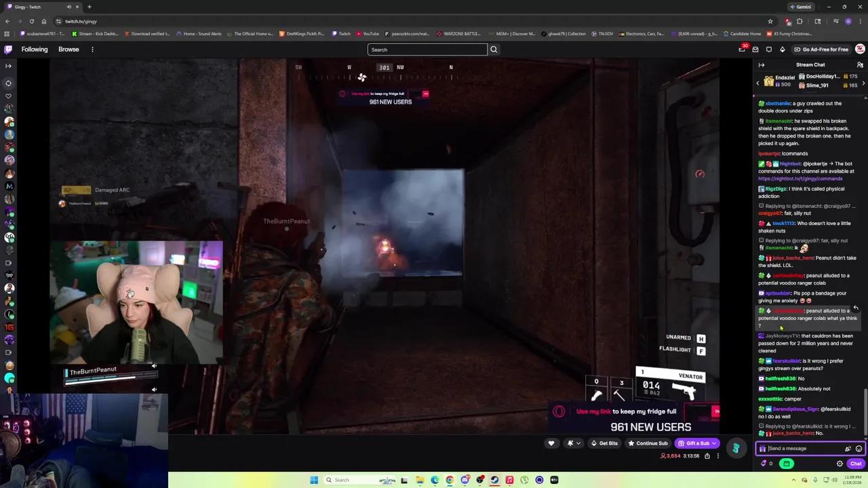Reply to the voodoo ranger message
Image resolution: width=868 pixels, height=488 pixels.
[856, 308]
